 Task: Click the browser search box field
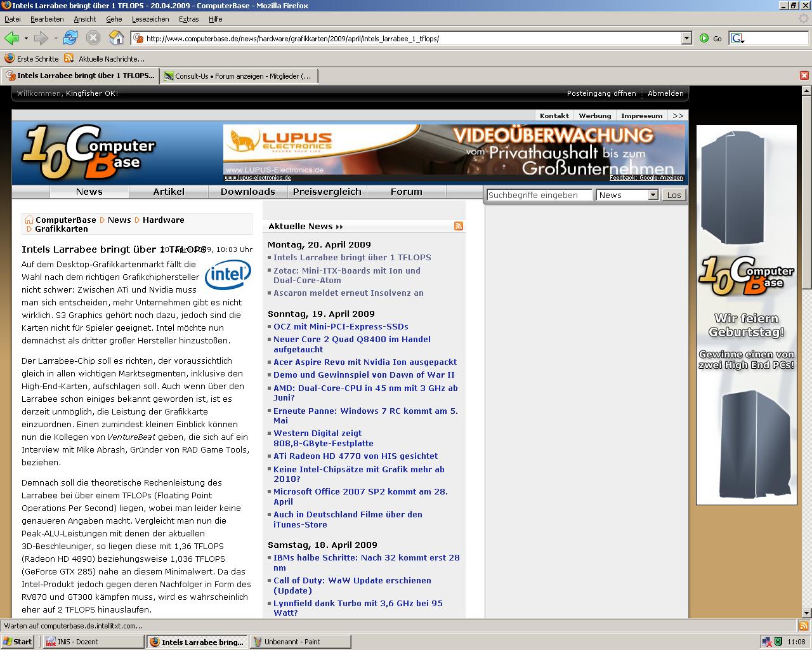point(776,39)
